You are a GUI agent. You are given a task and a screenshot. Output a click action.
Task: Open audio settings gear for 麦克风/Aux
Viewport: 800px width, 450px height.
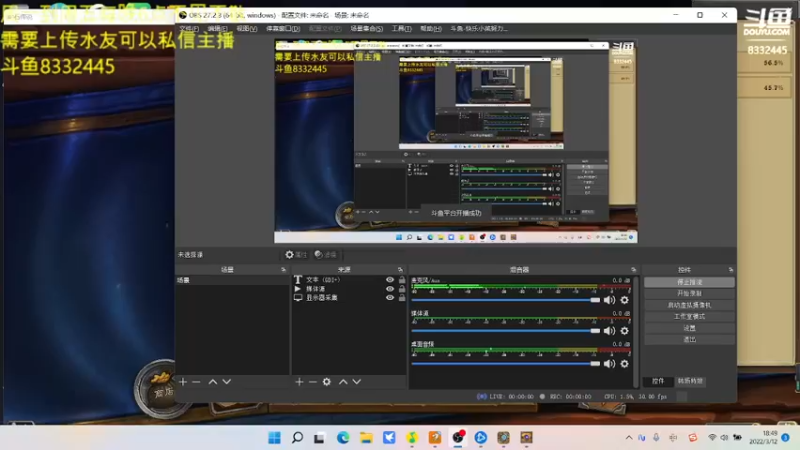(624, 300)
